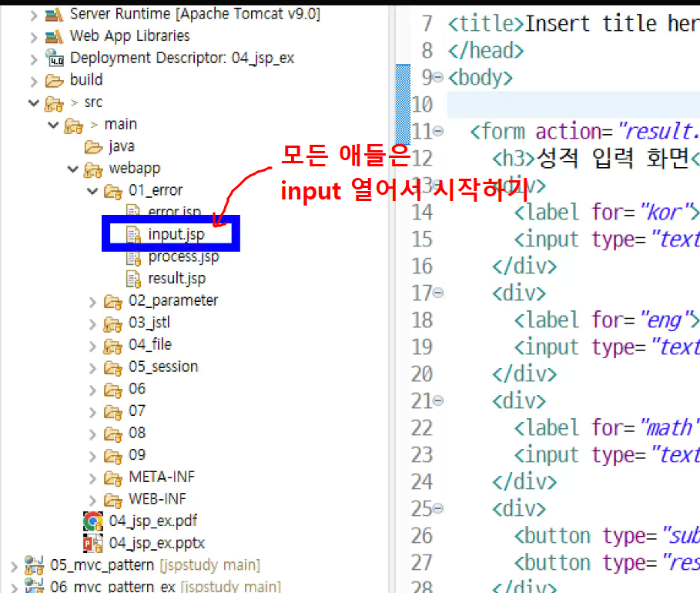Image resolution: width=700 pixels, height=593 pixels.
Task: Expand the 09 folder
Action: click(x=92, y=457)
